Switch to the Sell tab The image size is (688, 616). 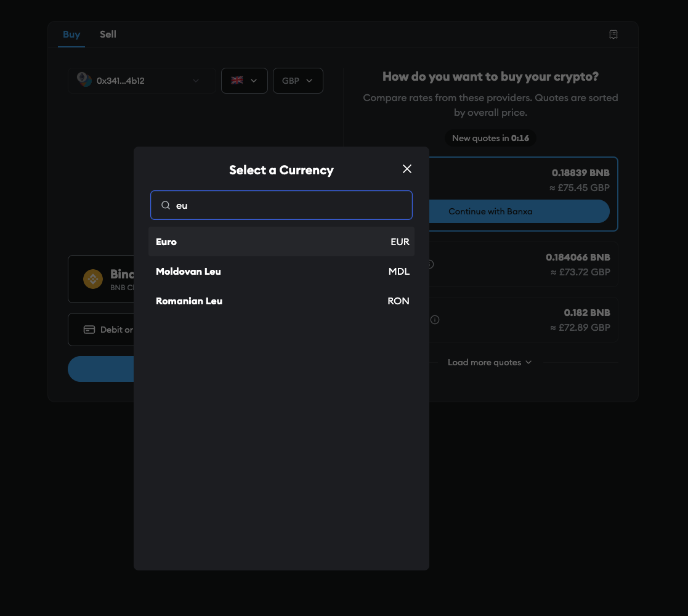108,34
